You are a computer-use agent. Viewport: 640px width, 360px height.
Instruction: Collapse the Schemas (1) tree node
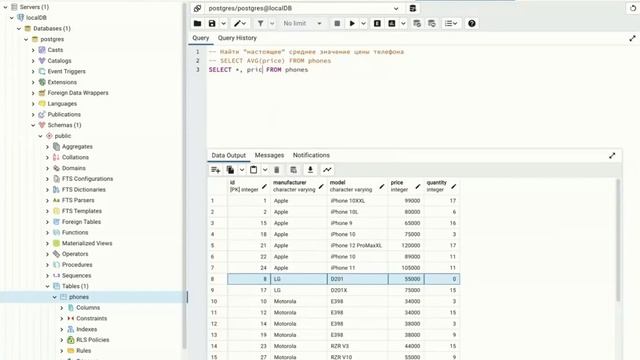point(33,125)
